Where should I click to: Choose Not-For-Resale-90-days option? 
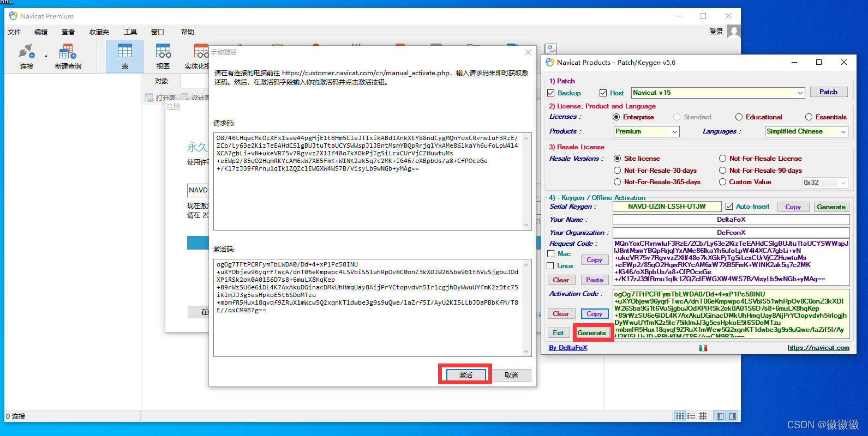722,171
